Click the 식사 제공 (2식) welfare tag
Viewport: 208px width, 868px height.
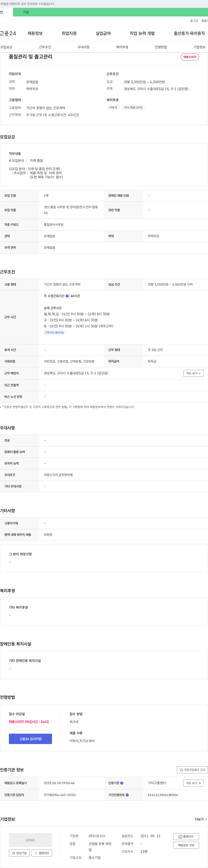pyautogui.click(x=133, y=107)
